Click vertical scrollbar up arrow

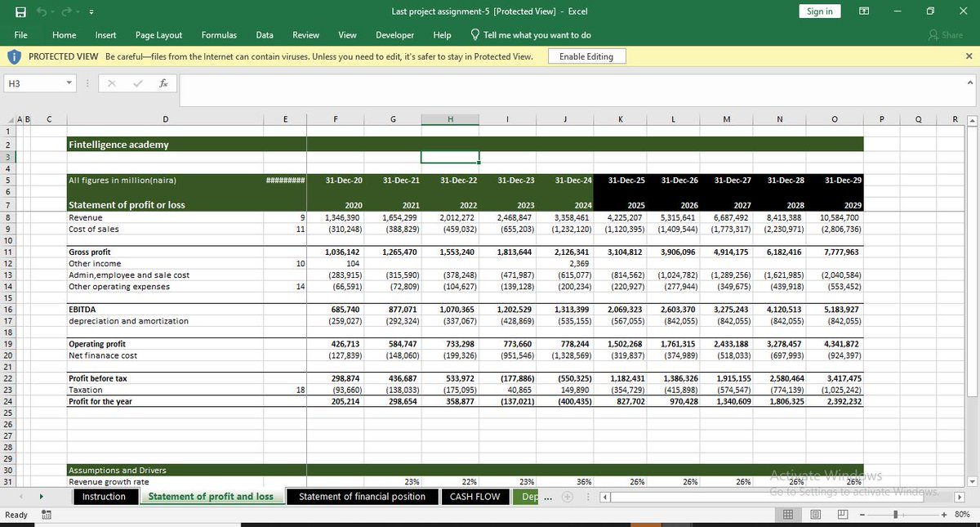click(972, 121)
